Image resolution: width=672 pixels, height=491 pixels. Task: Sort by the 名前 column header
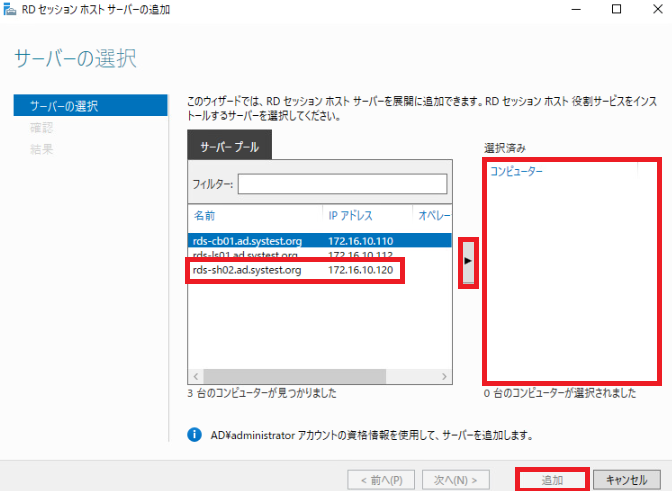pos(204,215)
